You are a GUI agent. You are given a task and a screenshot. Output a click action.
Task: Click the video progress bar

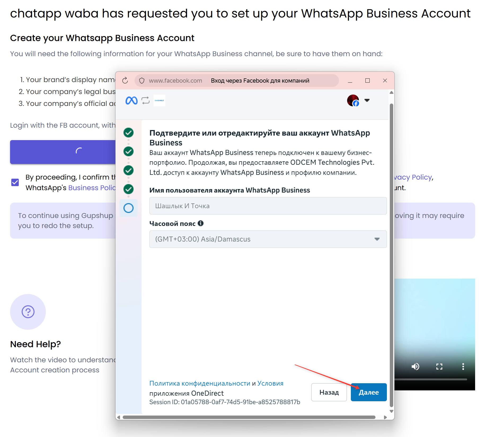coord(431,379)
